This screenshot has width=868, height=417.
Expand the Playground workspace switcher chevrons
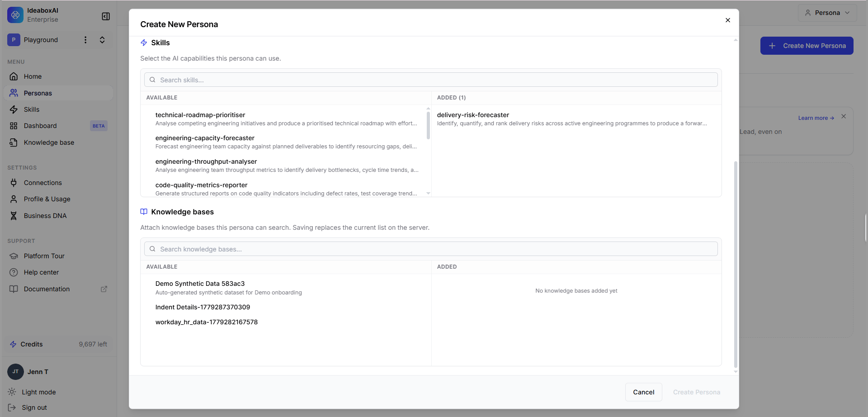point(102,40)
